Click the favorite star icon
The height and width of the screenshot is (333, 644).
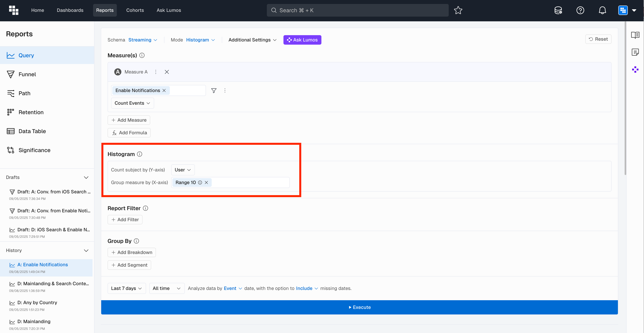tap(458, 10)
